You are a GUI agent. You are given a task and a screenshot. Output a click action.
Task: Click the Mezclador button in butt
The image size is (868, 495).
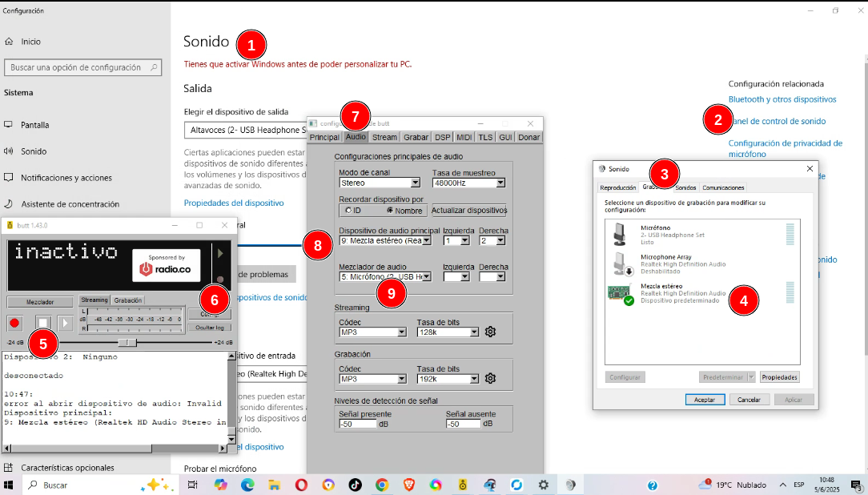40,302
